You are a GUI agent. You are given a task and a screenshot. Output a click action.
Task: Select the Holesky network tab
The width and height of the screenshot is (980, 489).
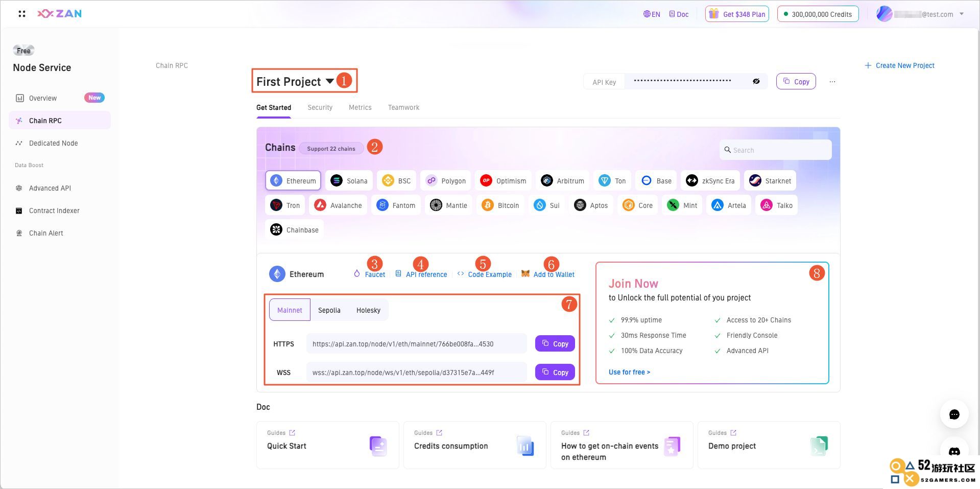(x=368, y=310)
